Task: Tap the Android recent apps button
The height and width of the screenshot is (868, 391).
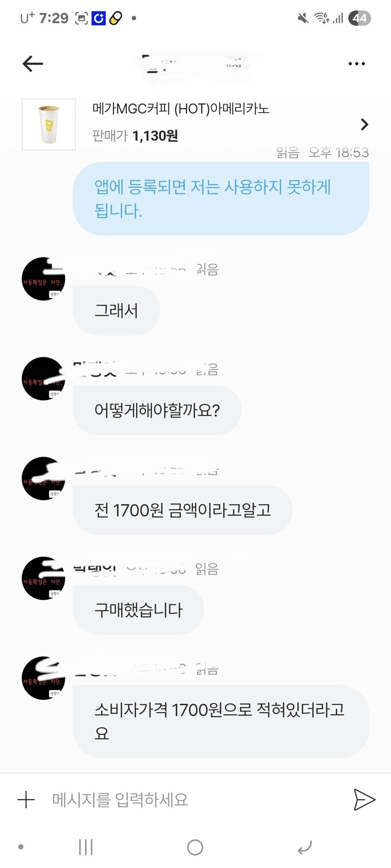Action: coord(86,847)
